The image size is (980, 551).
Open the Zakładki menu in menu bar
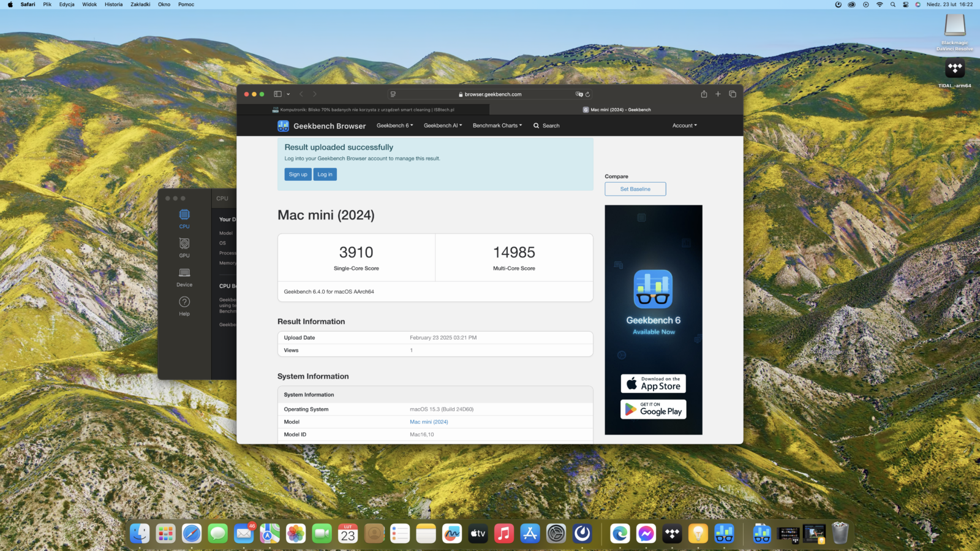[140, 4]
